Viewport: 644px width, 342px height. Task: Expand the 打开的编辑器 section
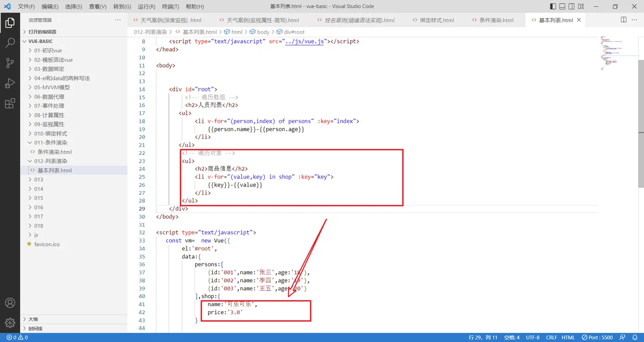pos(74,32)
